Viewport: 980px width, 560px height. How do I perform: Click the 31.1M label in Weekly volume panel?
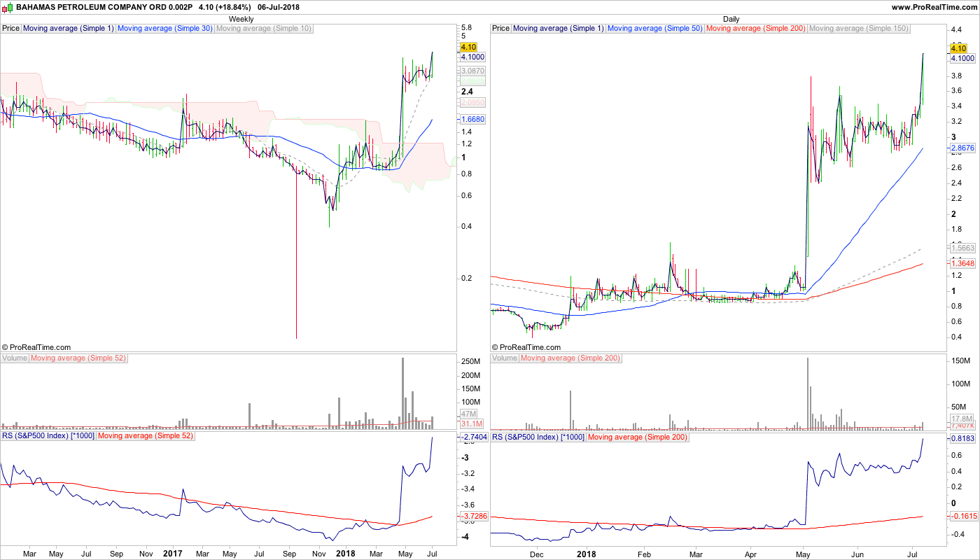[x=470, y=424]
